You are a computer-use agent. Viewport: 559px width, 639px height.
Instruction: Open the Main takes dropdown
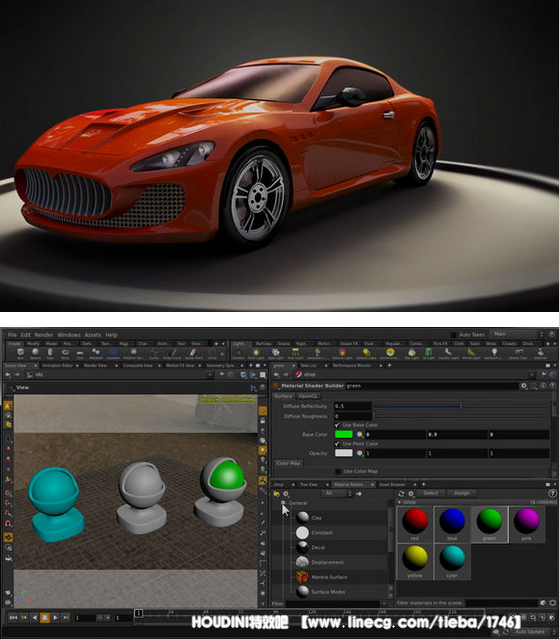pos(518,334)
